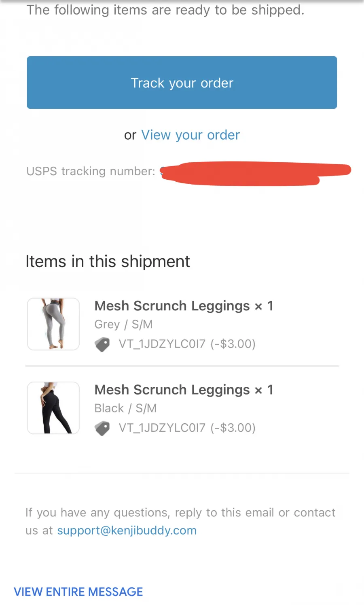The height and width of the screenshot is (605, 364).
Task: Tap the Items in this shipment heading
Action: coord(108,261)
